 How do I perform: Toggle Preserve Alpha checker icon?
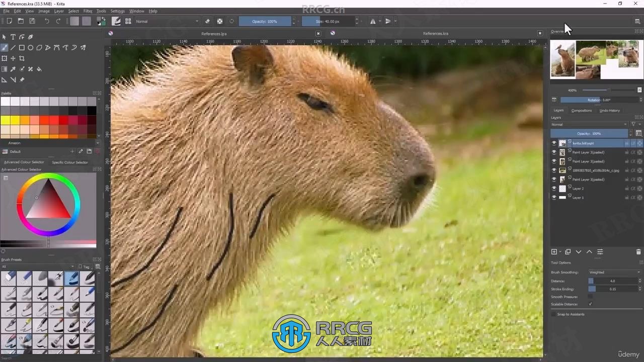pyautogui.click(x=220, y=21)
